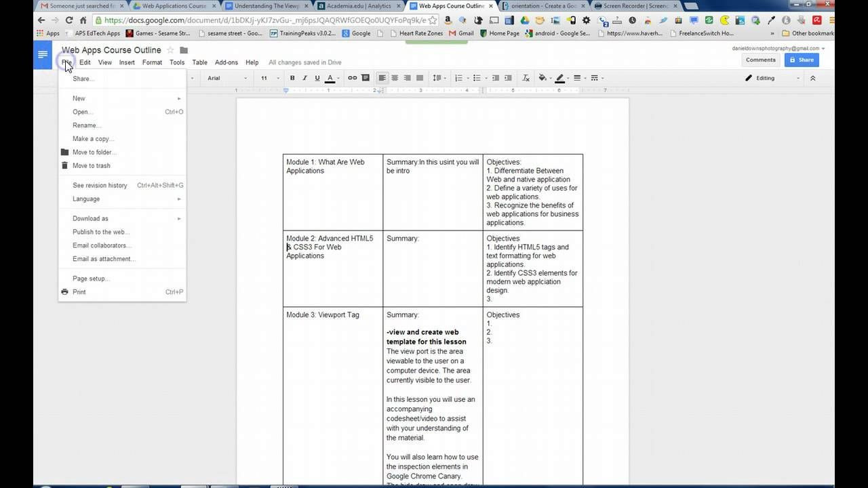868x488 pixels.
Task: Toggle bold formatting
Action: (x=292, y=78)
